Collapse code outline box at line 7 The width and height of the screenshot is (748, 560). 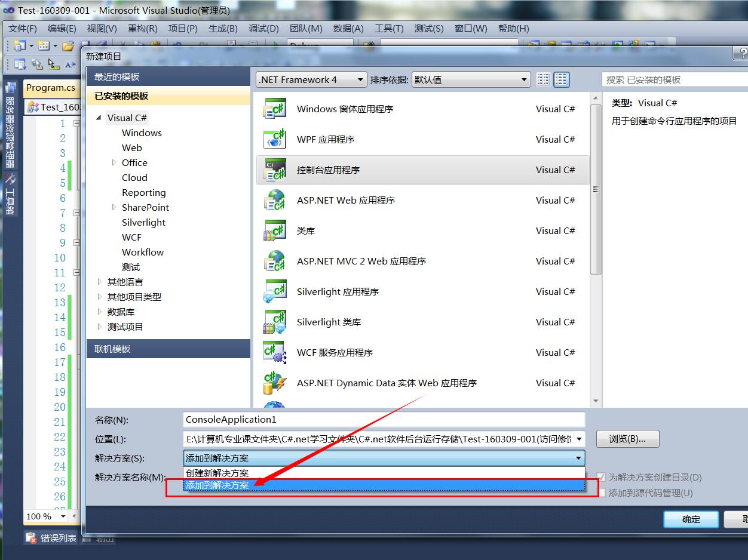click(76, 213)
